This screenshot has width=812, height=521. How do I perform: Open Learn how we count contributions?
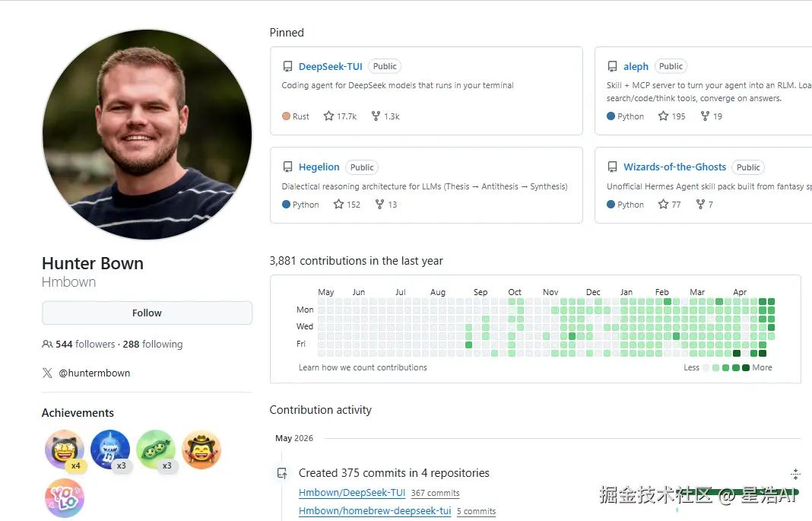coord(363,367)
